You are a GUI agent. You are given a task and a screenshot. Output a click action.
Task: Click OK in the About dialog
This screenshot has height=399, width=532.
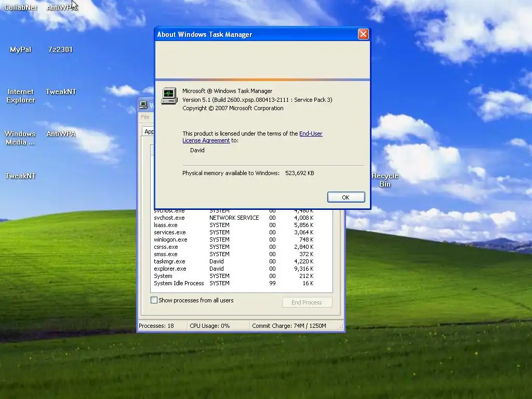(x=346, y=197)
